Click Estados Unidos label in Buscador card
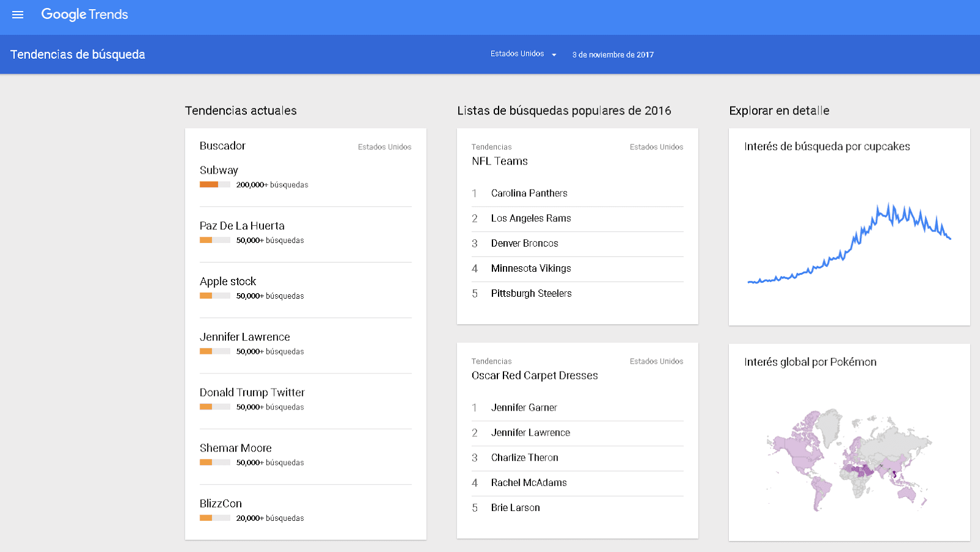Viewport: 980px width, 552px height. [385, 147]
